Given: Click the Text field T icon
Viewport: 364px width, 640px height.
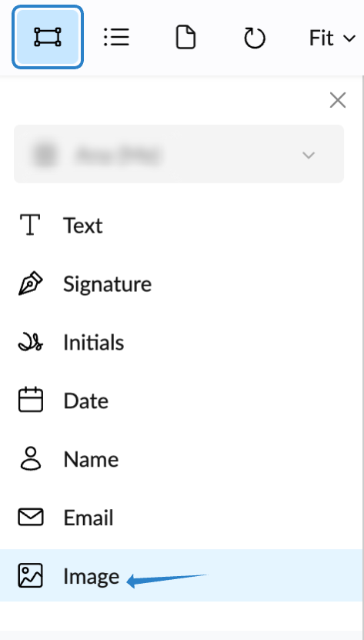Looking at the screenshot, I should (x=30, y=225).
